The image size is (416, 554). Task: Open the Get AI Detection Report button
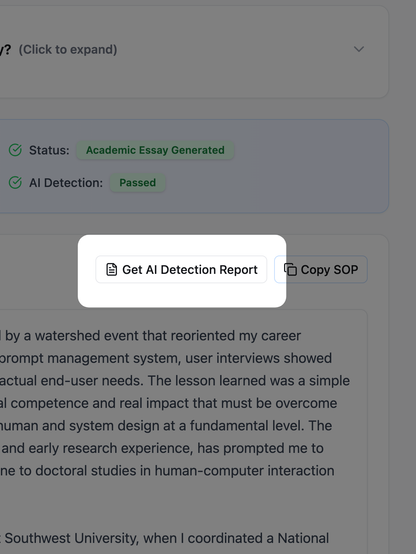pos(181,270)
